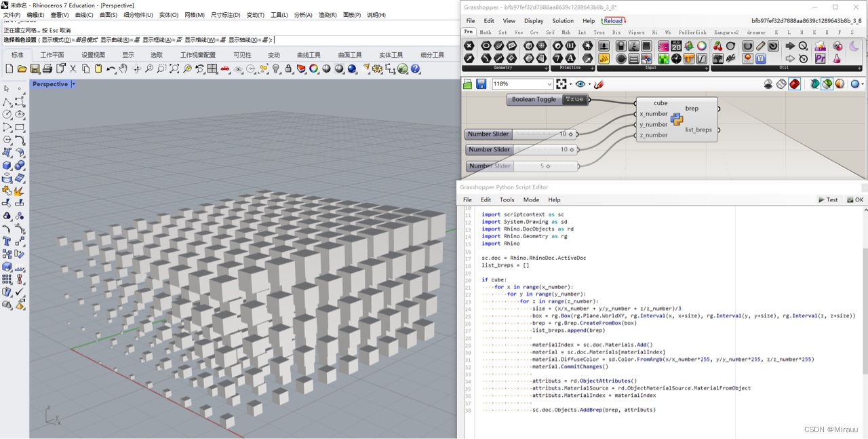The width and height of the screenshot is (868, 439).
Task: Select the Pan hand tool in Rhino
Action: pos(123,69)
